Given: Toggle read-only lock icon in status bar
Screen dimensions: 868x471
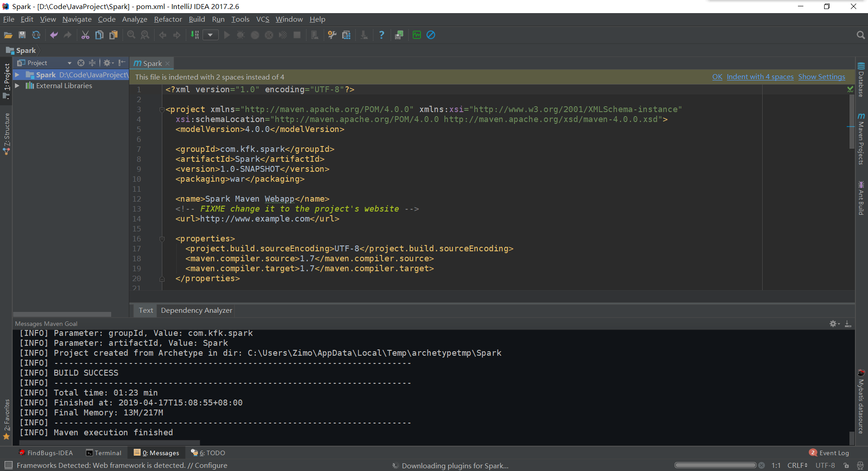Looking at the screenshot, I should 846,466.
